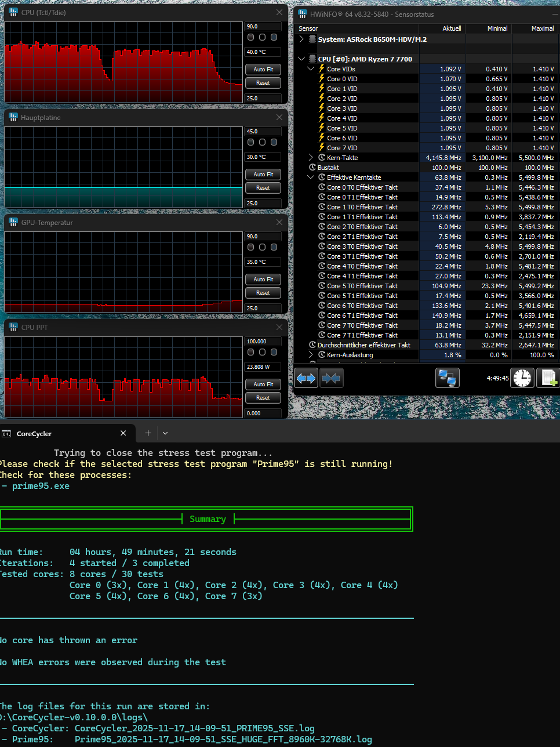
Task: Click the 4,145.8 MHz Kern-Takte current value
Action: pyautogui.click(x=443, y=158)
